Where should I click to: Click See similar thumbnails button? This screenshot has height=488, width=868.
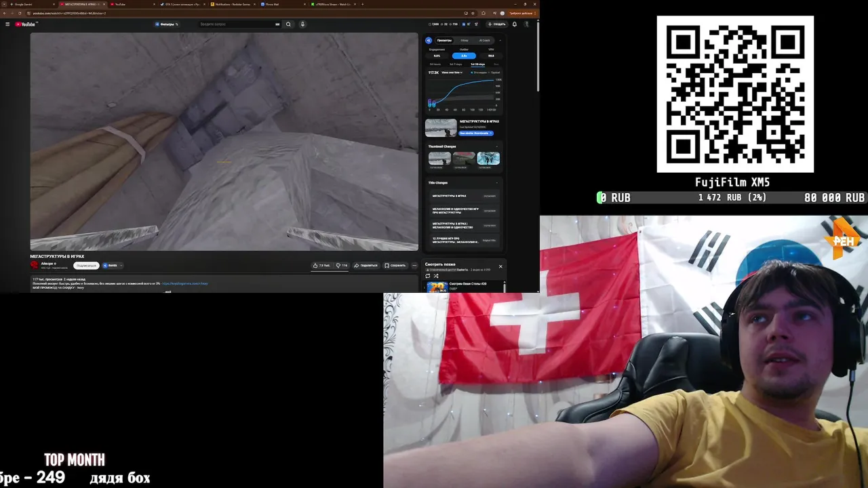(x=476, y=133)
